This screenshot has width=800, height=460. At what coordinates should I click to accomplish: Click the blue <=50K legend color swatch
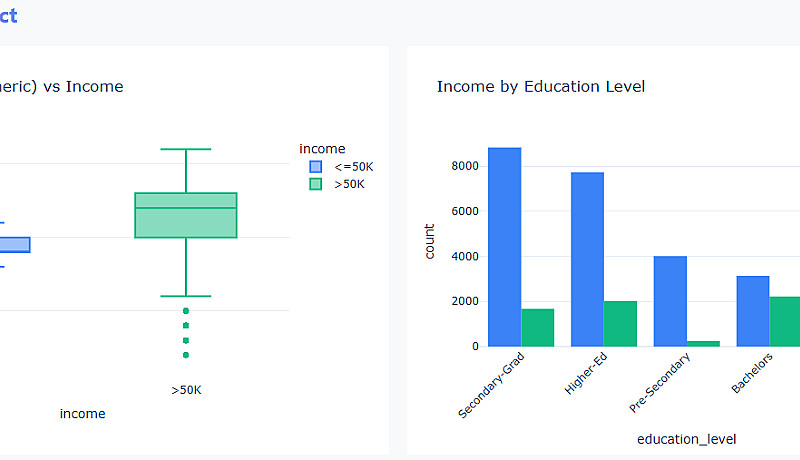pos(316,167)
